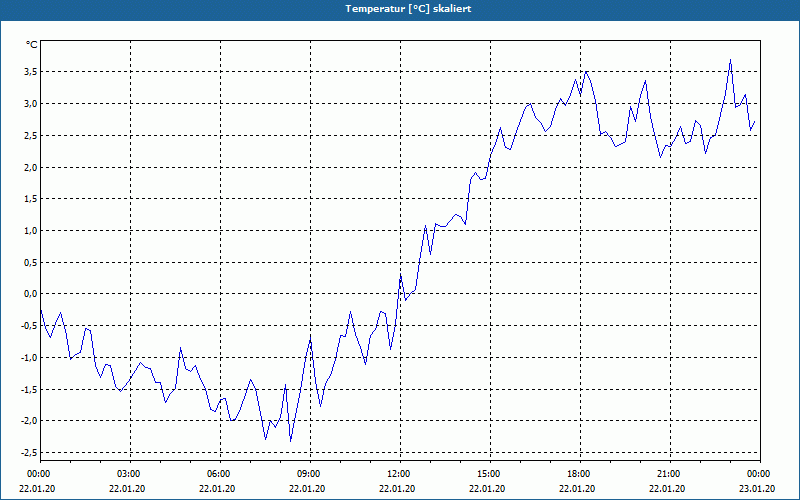Select the -1,0 Y-axis value
This screenshot has width=800, height=500.
(x=29, y=358)
